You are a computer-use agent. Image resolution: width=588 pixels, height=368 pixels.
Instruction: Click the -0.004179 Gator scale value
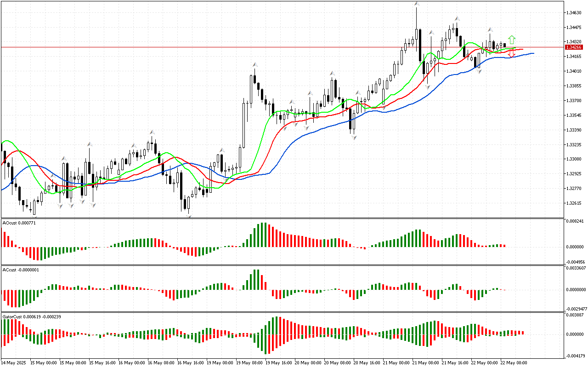(576, 356)
